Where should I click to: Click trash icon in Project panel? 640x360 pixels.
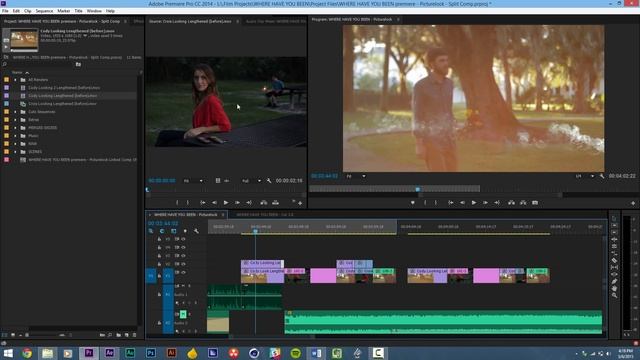tap(134, 335)
